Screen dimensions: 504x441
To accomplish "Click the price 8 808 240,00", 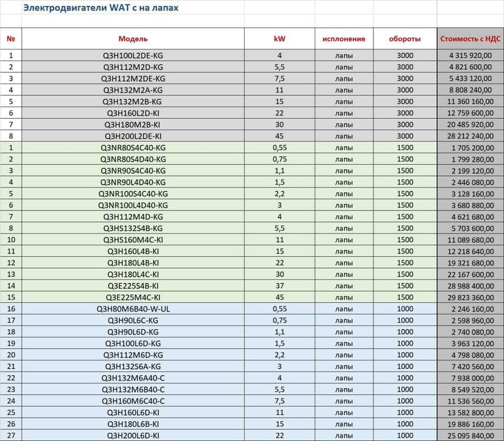I will (470, 90).
